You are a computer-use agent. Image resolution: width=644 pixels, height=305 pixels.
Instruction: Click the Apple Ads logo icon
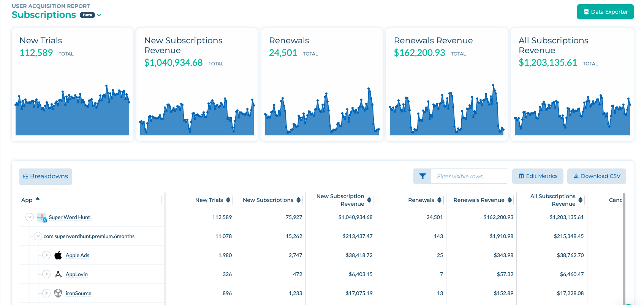coord(58,255)
